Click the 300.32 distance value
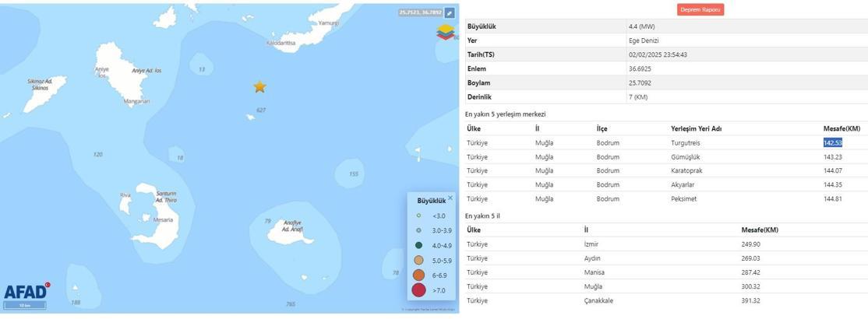This screenshot has width=868, height=319. 750,286
